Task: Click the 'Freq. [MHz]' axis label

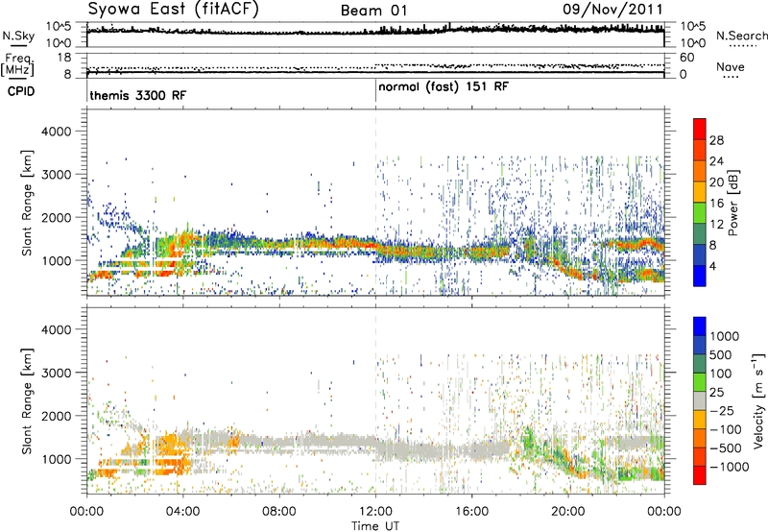Action: point(19,65)
